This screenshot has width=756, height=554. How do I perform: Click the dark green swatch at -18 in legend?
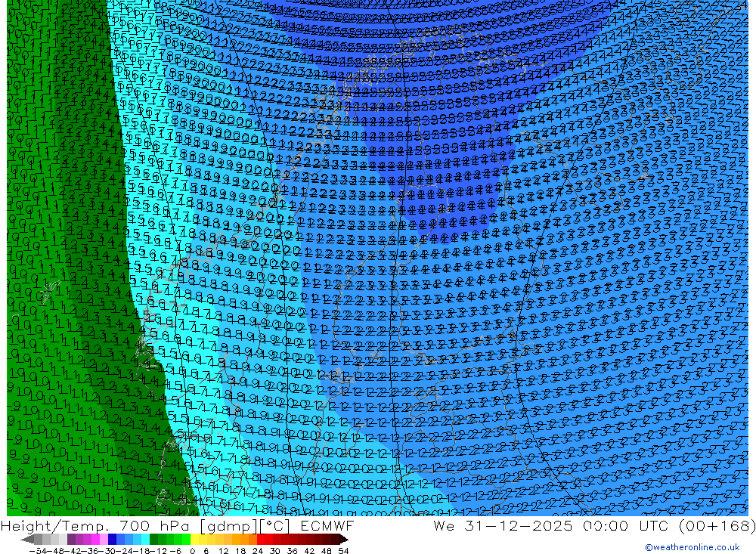pyautogui.click(x=153, y=540)
